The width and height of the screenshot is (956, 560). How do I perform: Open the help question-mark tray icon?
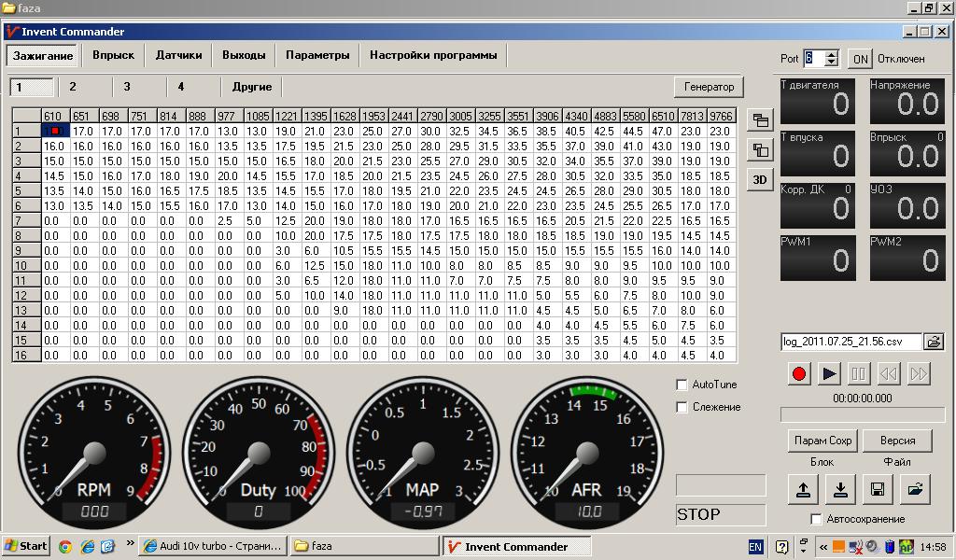pos(781,547)
